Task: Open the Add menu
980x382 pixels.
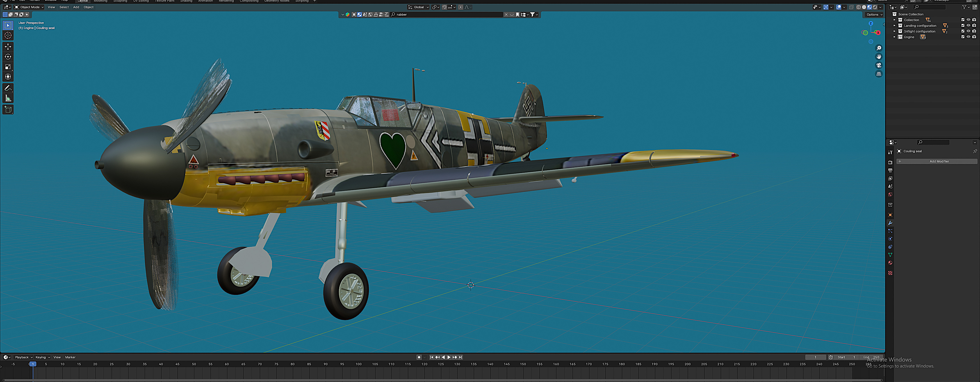Action: click(x=76, y=7)
